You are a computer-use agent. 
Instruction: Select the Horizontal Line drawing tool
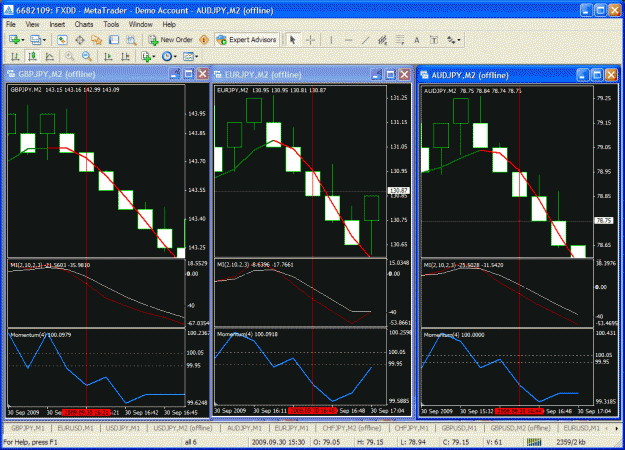coord(348,40)
